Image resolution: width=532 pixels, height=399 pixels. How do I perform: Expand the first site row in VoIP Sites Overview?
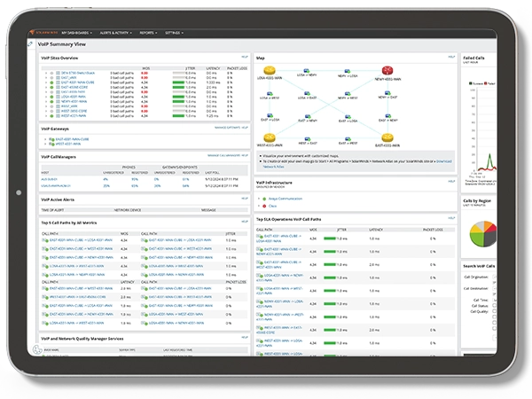coord(46,73)
